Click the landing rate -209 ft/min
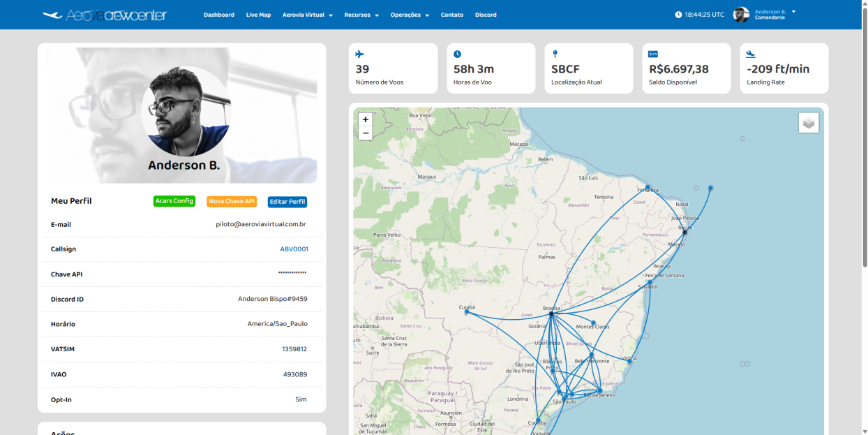This screenshot has width=868, height=435. pos(778,69)
